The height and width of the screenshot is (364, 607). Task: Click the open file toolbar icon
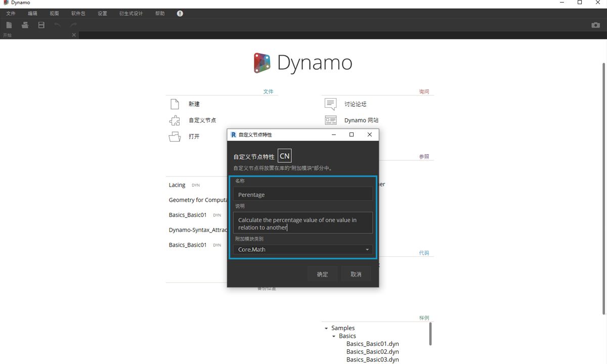(x=25, y=25)
